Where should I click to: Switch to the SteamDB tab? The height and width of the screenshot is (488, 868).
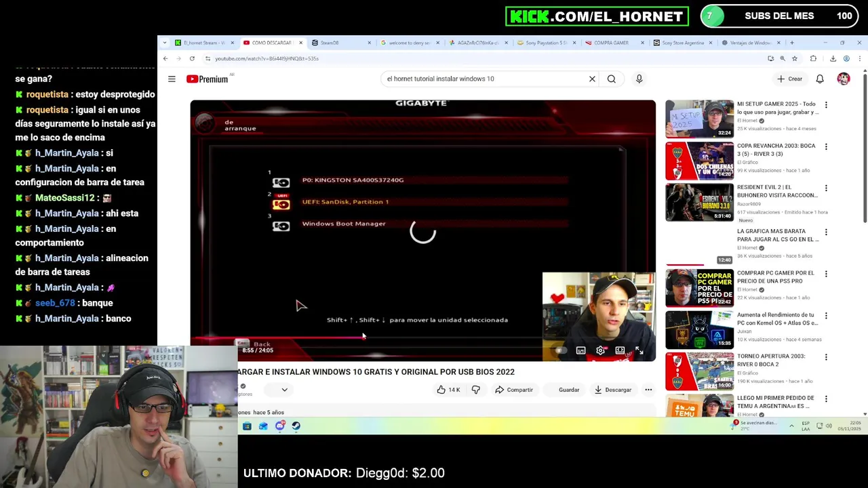(341, 43)
